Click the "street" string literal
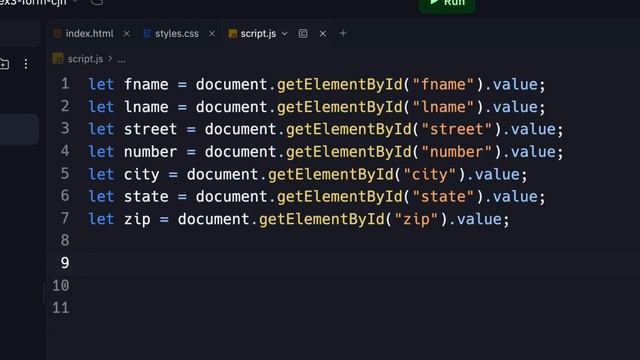Viewport: 640px width, 360px height. pos(457,129)
